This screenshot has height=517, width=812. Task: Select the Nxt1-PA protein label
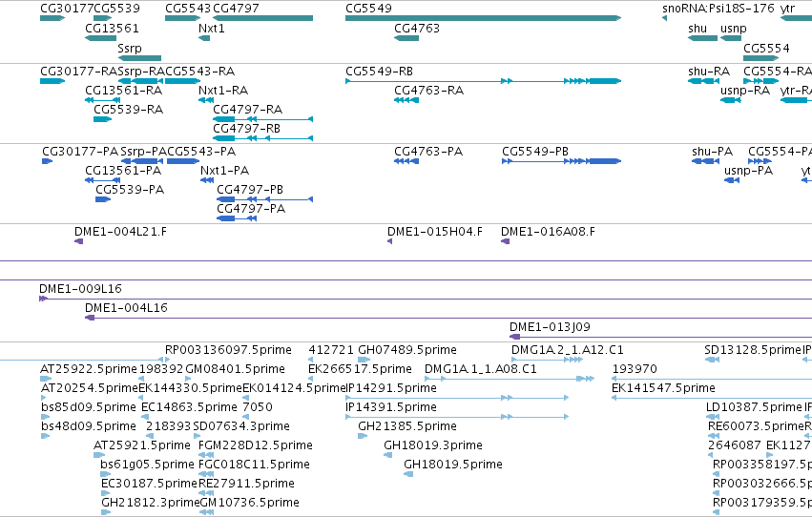(x=225, y=171)
